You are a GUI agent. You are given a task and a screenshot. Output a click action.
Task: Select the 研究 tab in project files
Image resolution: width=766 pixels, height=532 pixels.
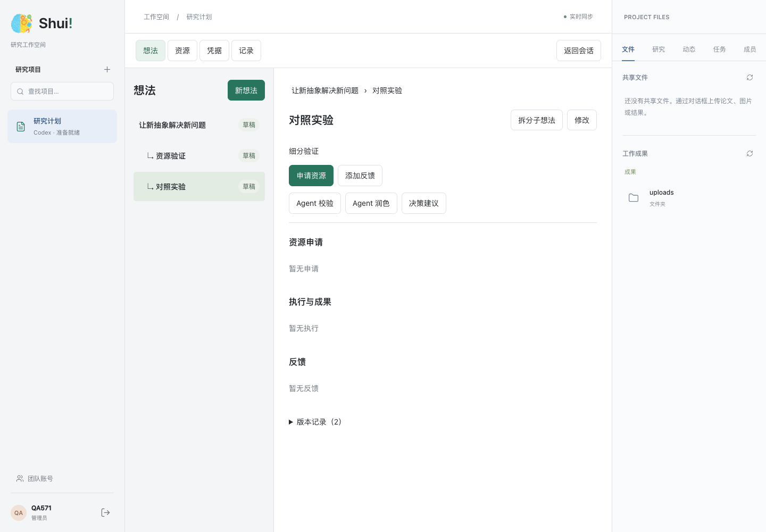point(659,49)
